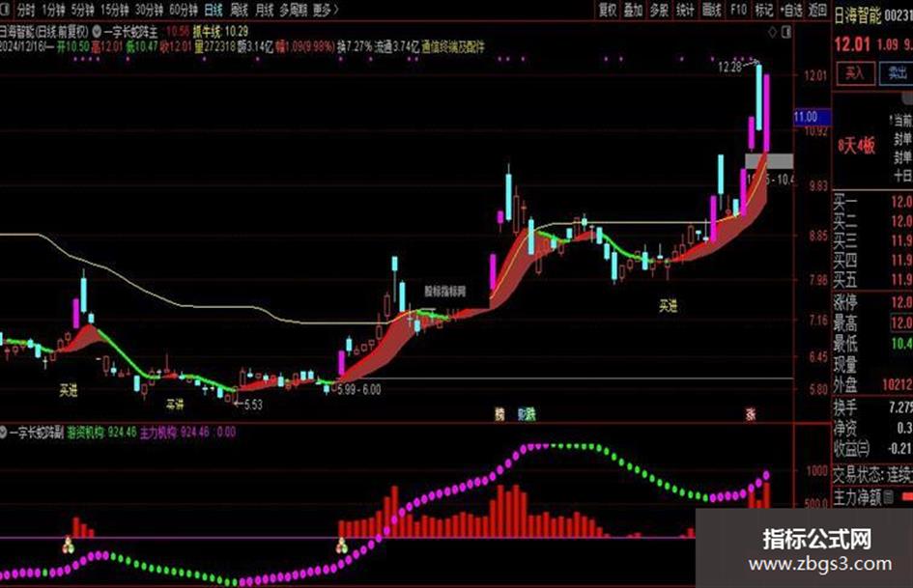Click the 涨停 limit-up row
This screenshot has width=913, height=588.
pyautogui.click(x=872, y=303)
